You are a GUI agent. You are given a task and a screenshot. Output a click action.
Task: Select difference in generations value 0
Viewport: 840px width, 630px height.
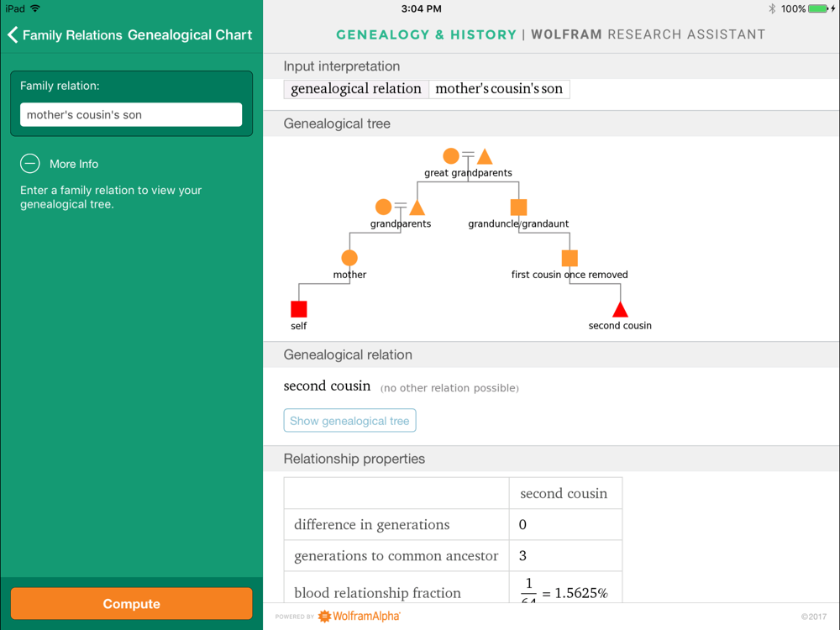(x=522, y=524)
